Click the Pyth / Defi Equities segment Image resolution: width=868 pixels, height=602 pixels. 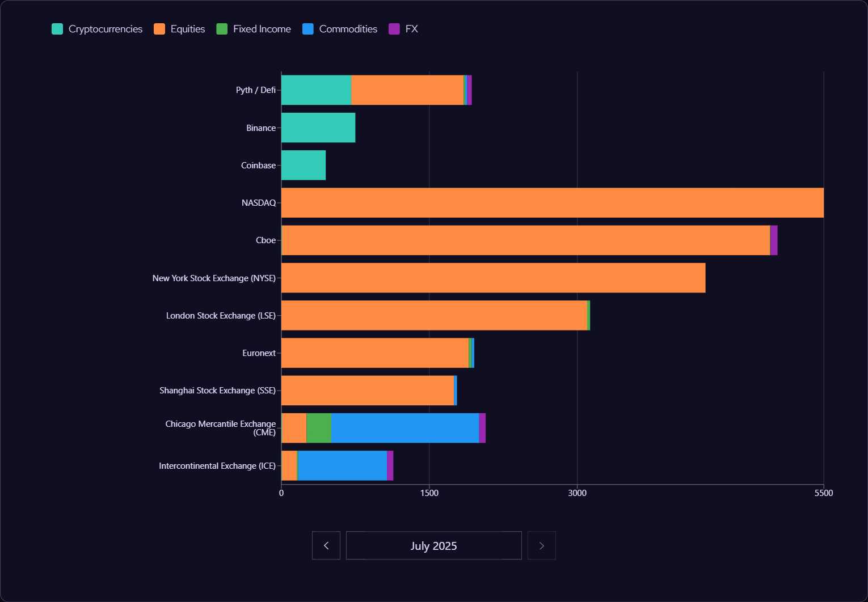coord(407,90)
